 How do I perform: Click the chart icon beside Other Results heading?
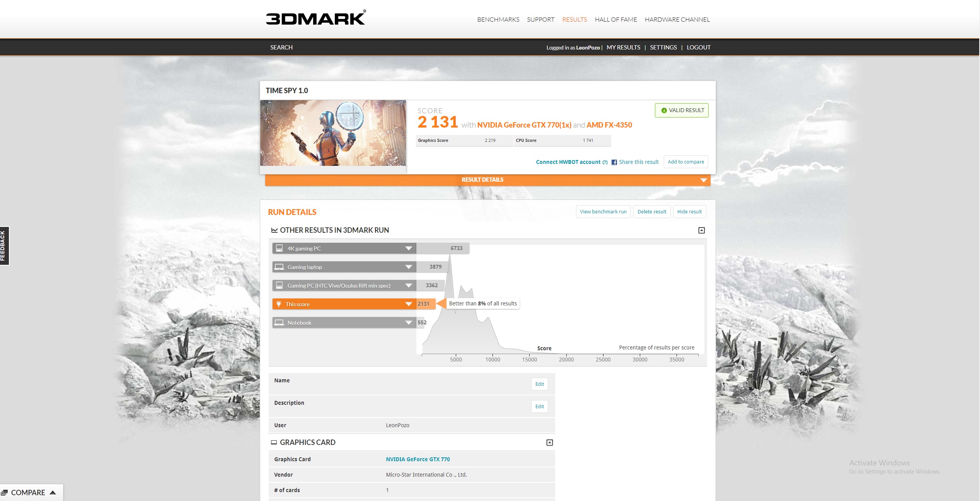274,230
